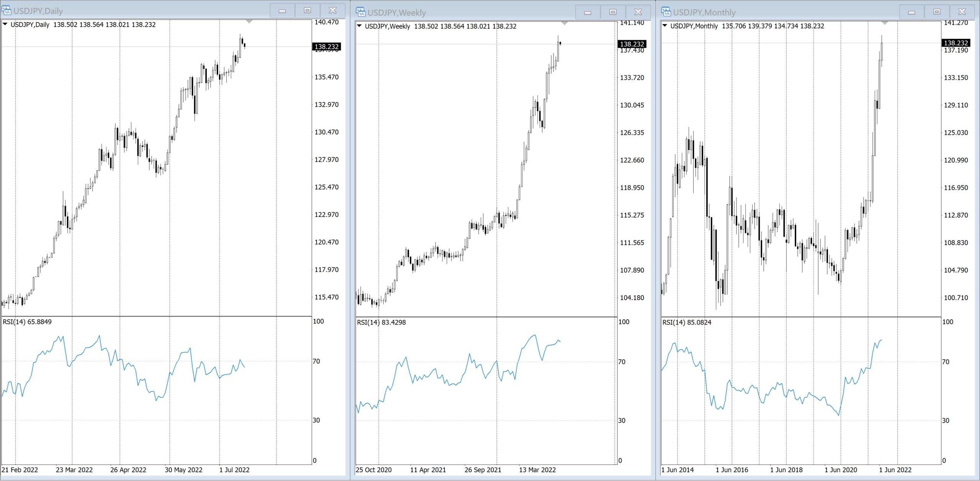Click the USDJPY,Monthly title bar text
This screenshot has height=481, width=980.
point(704,13)
